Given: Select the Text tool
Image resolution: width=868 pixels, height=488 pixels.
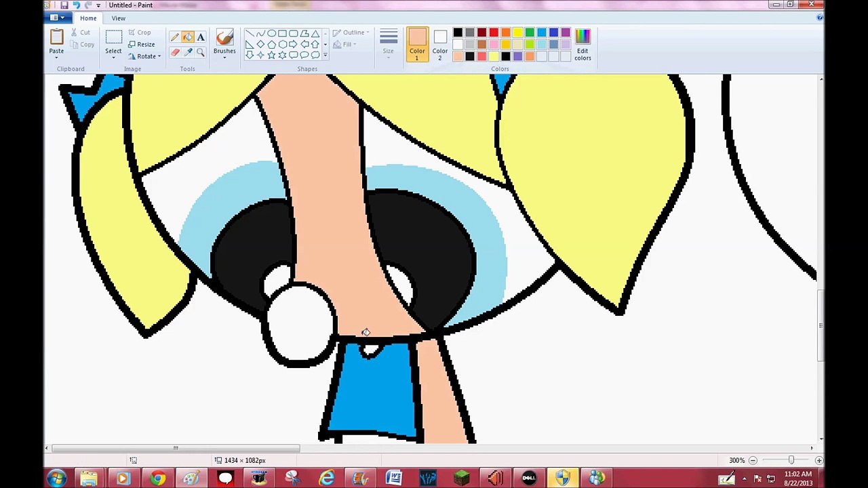Looking at the screenshot, I should [x=201, y=37].
